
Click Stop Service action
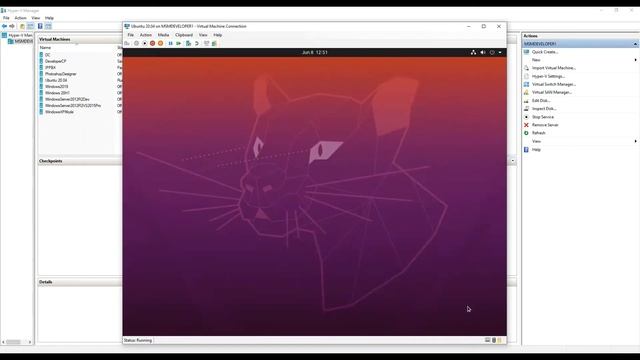(x=543, y=117)
